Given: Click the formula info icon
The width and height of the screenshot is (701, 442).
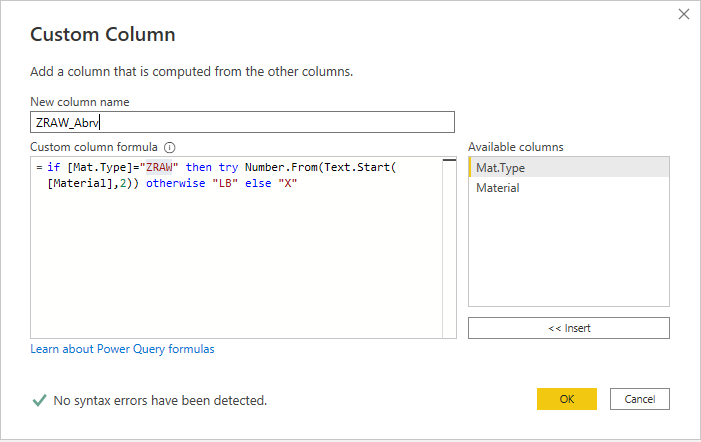Looking at the screenshot, I should (169, 147).
